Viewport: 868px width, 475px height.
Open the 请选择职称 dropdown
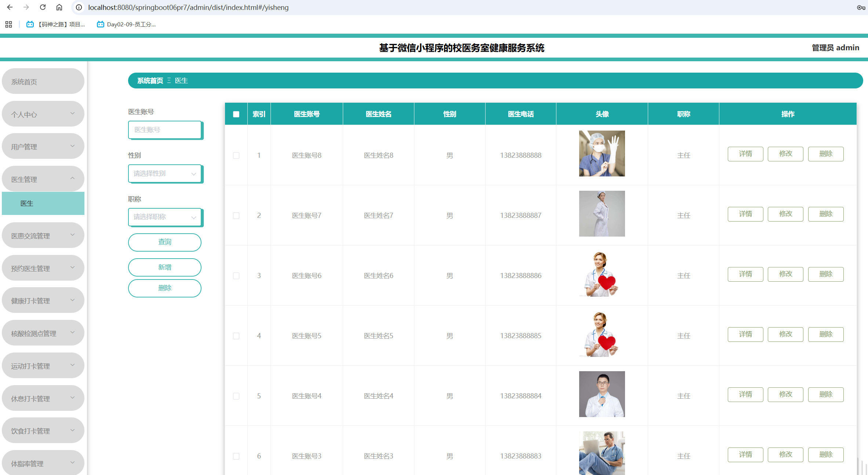[165, 217]
